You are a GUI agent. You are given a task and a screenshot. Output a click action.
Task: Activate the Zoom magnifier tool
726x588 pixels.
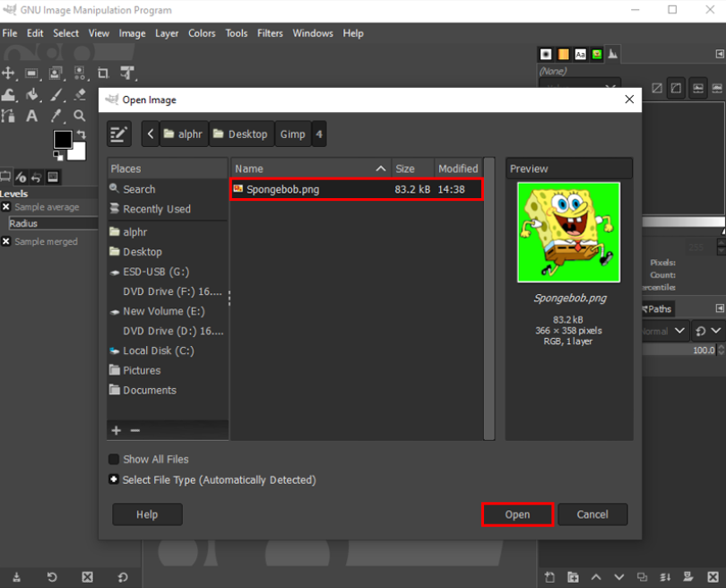(80, 116)
